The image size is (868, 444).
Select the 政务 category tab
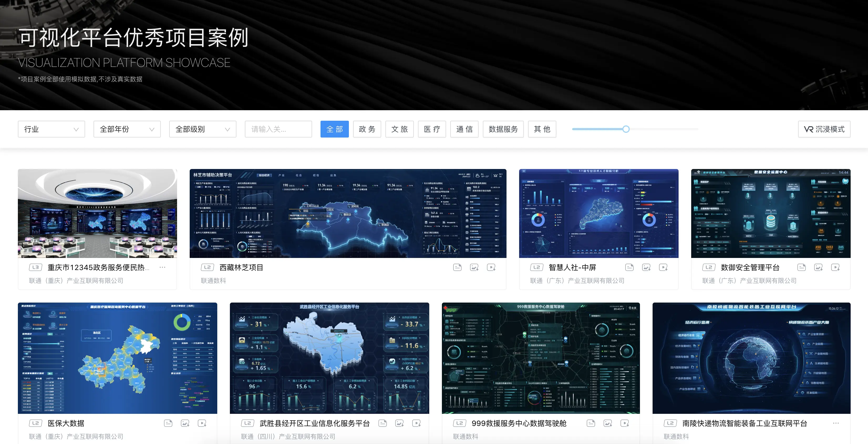coord(367,129)
